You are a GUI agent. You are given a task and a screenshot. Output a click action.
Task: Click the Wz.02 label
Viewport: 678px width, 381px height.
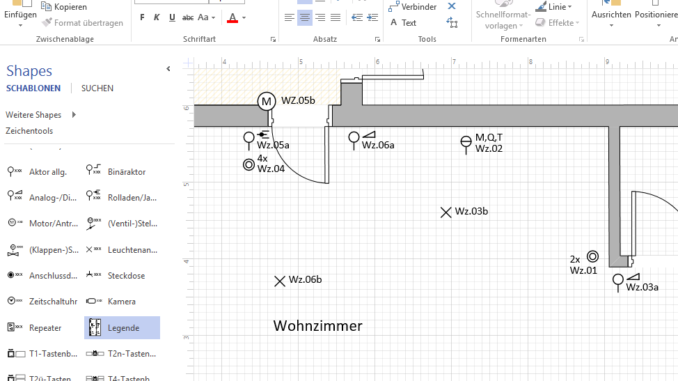click(x=489, y=148)
